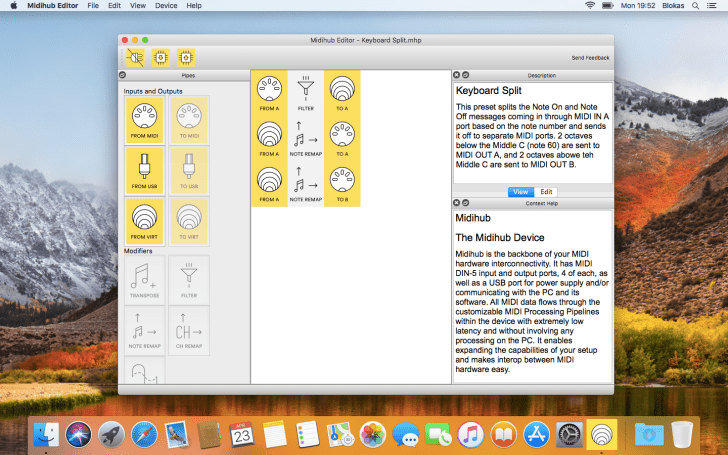This screenshot has height=455, width=728.
Task: Switch Description panel to Edit mode
Action: (546, 192)
